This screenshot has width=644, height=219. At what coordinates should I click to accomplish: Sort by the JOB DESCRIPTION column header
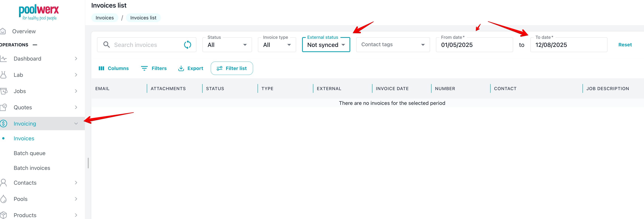tap(607, 88)
